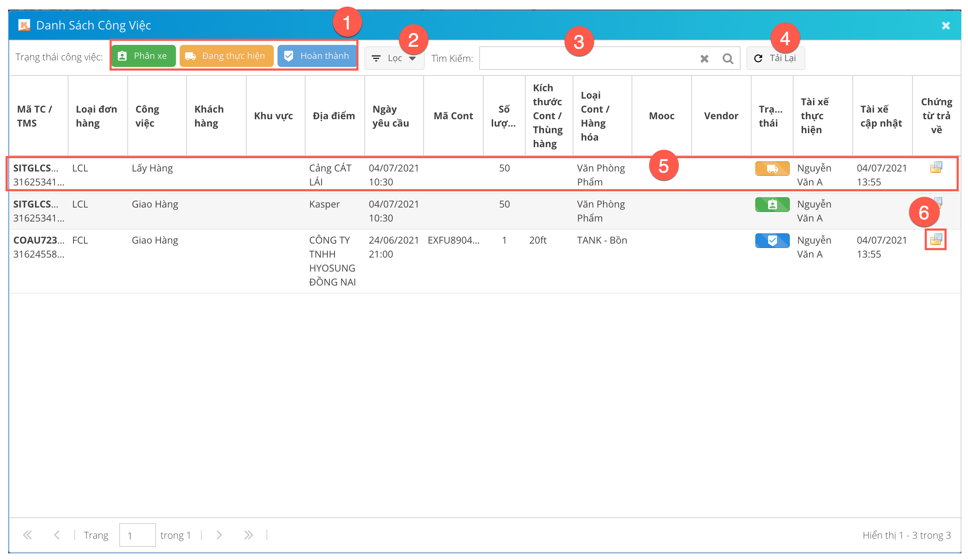Go to next page arrow
This screenshot has width=968, height=560.
[219, 535]
